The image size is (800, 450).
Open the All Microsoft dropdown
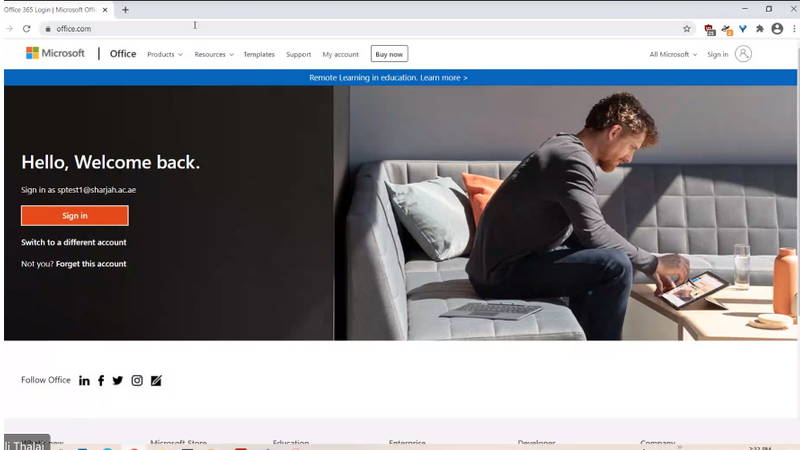click(673, 54)
